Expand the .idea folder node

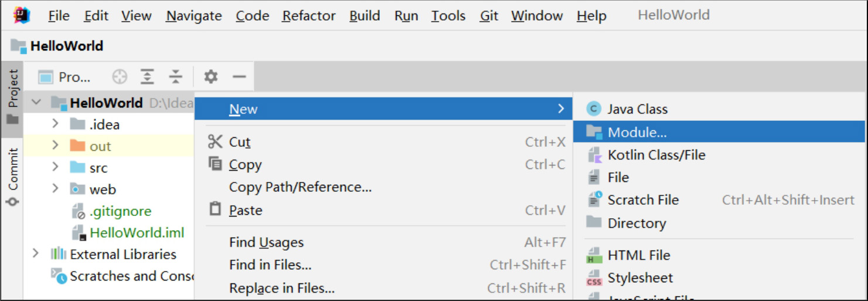tap(55, 124)
